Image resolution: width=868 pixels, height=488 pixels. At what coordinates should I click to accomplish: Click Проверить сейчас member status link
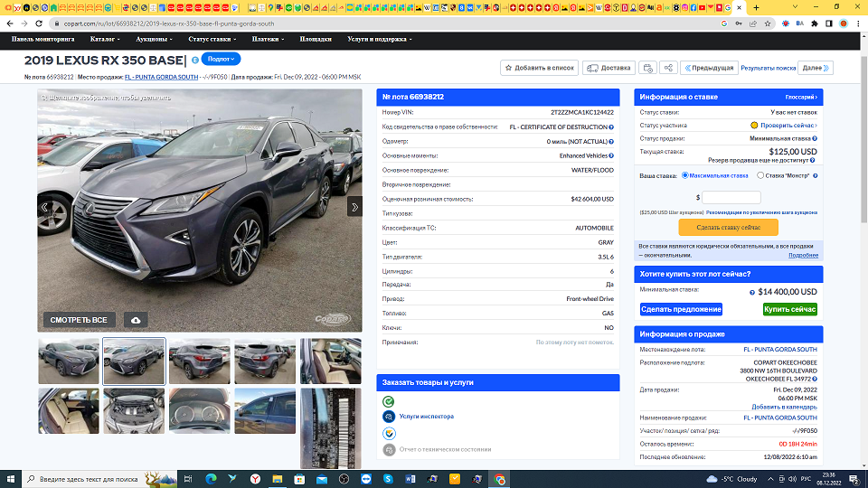[x=788, y=126]
